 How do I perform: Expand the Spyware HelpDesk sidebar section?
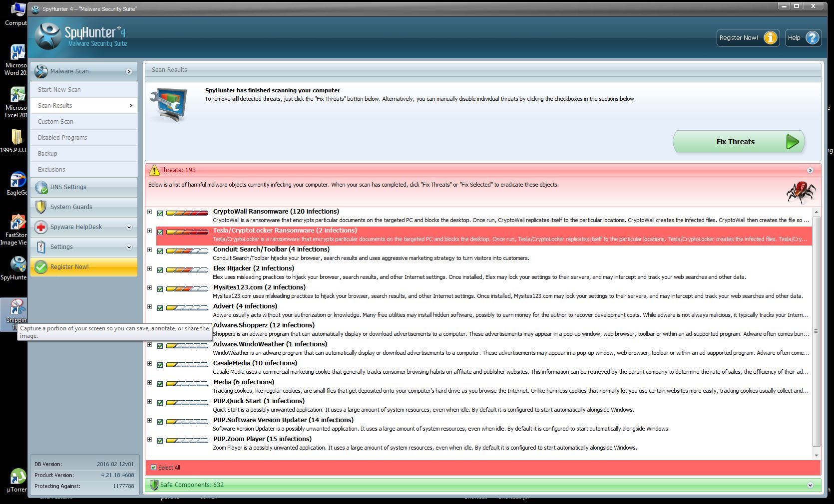(x=129, y=227)
